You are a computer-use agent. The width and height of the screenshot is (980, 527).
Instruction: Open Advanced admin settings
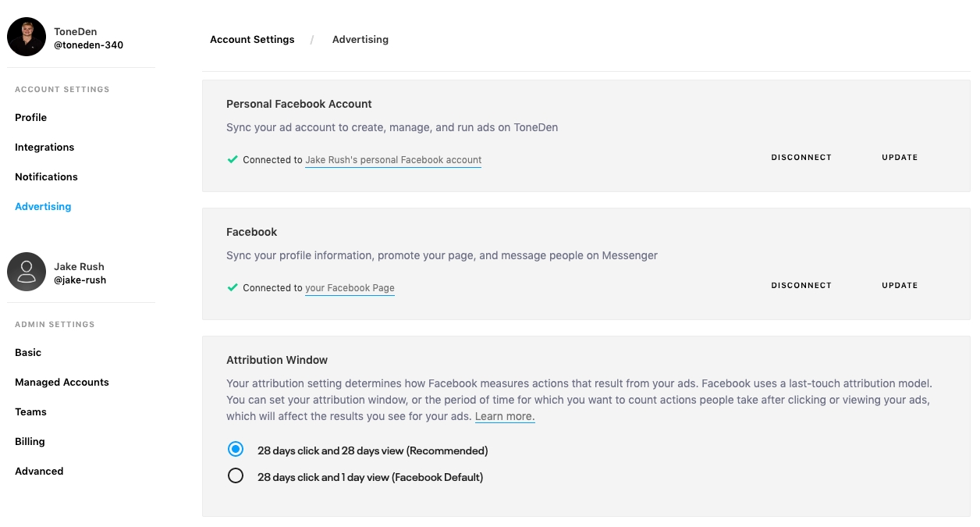(x=39, y=471)
